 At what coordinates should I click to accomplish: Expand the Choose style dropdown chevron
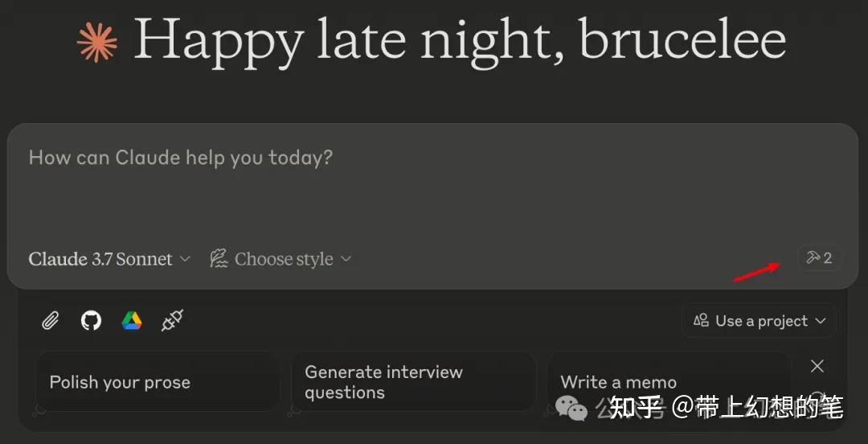[x=346, y=259]
